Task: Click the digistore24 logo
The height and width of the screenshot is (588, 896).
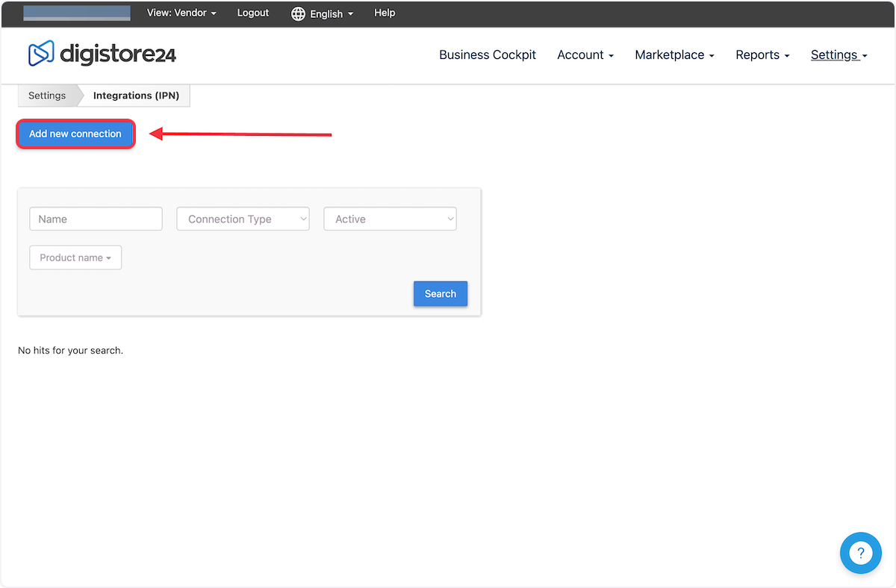Action: 102,54
